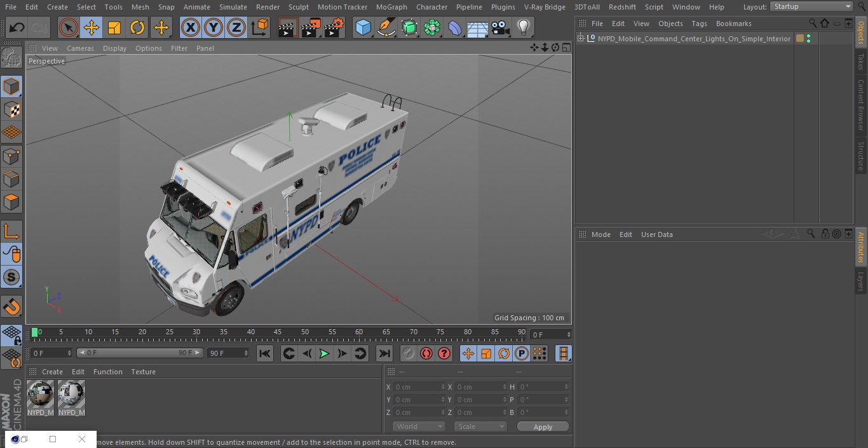
Task: Switch to Edges mode
Action: click(11, 179)
